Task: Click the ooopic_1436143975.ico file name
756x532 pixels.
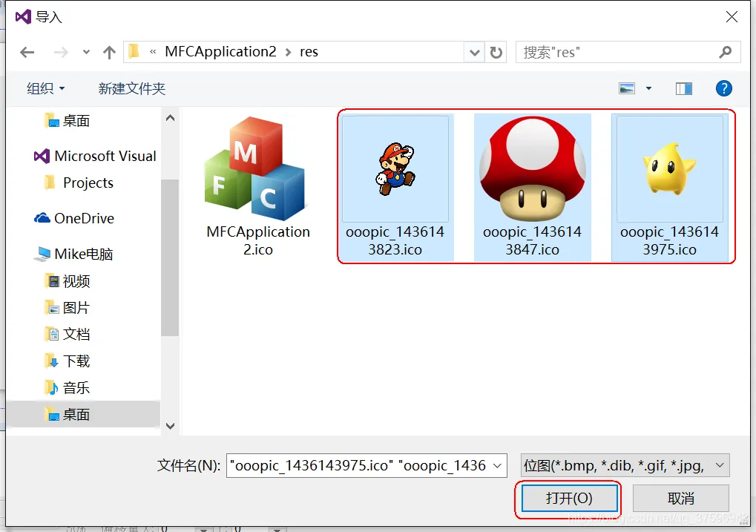Action: pyautogui.click(x=670, y=240)
